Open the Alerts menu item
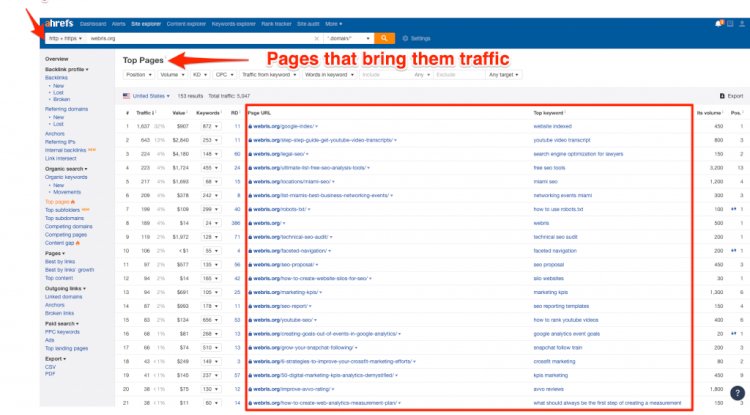 pyautogui.click(x=118, y=23)
